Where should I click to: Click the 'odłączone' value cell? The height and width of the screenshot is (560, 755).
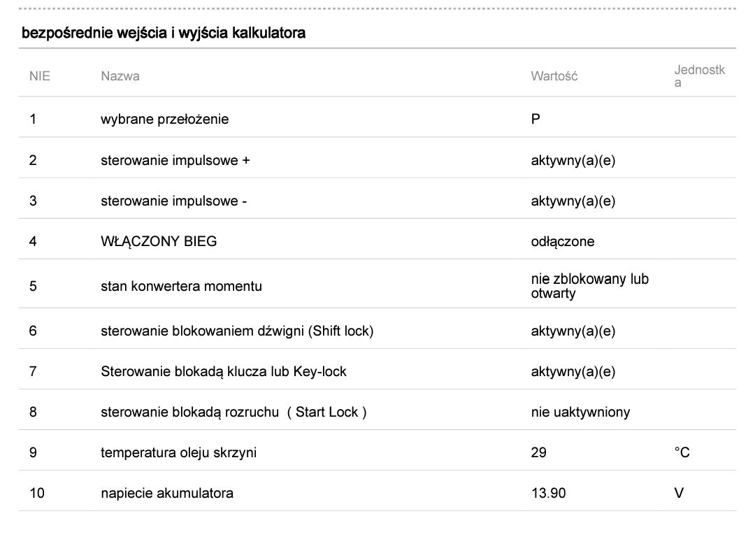pos(563,241)
